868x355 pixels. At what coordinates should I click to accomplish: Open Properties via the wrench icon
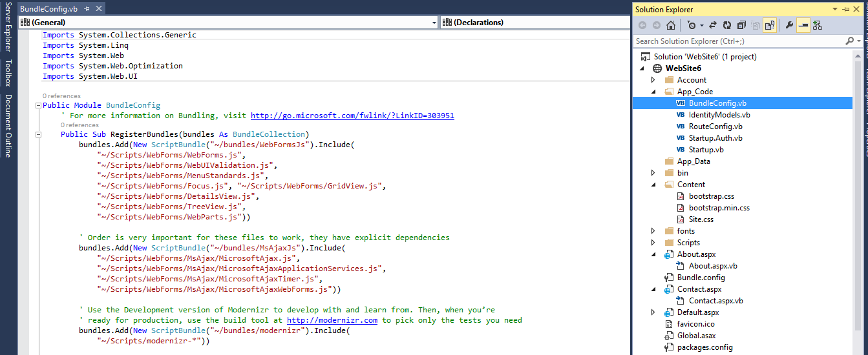[789, 25]
